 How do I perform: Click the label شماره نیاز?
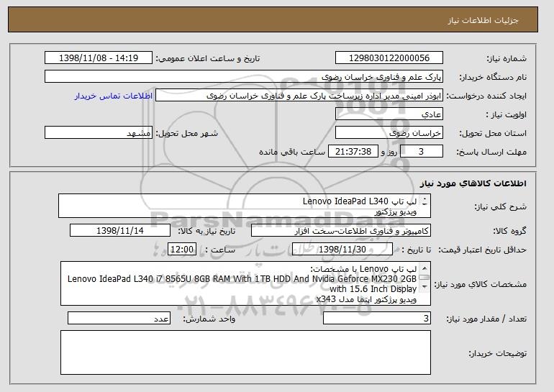coord(507,58)
